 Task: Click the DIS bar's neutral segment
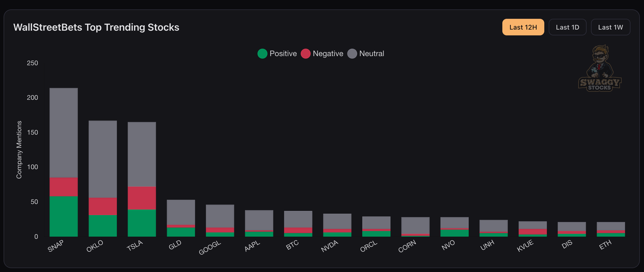[x=572, y=227]
